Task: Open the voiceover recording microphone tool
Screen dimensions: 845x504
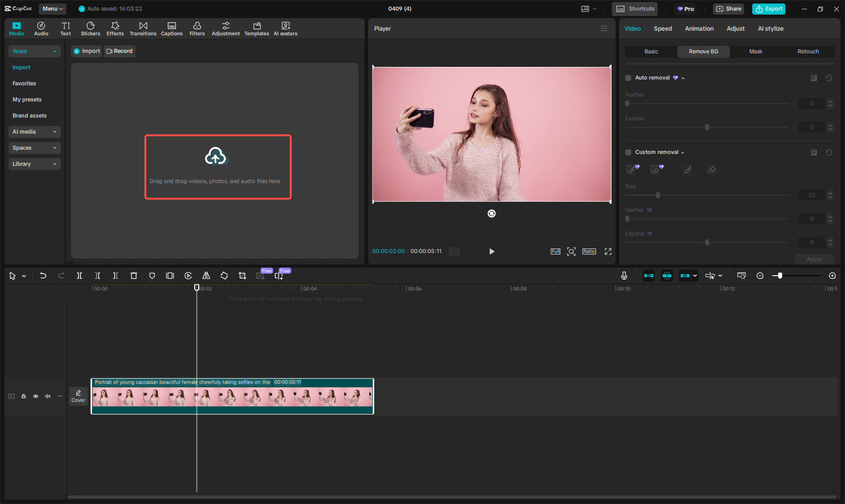Action: click(624, 276)
